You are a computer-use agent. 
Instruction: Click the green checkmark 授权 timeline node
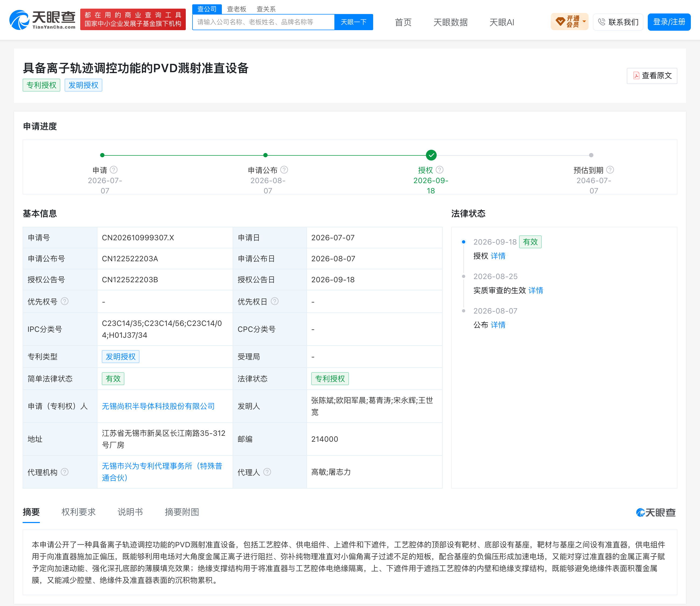tap(431, 155)
